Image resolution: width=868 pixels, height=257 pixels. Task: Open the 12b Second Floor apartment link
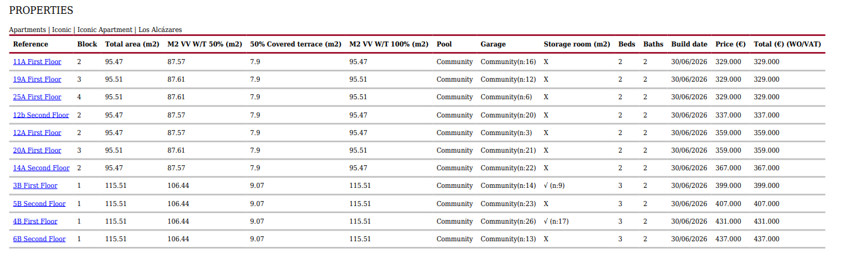click(x=41, y=115)
